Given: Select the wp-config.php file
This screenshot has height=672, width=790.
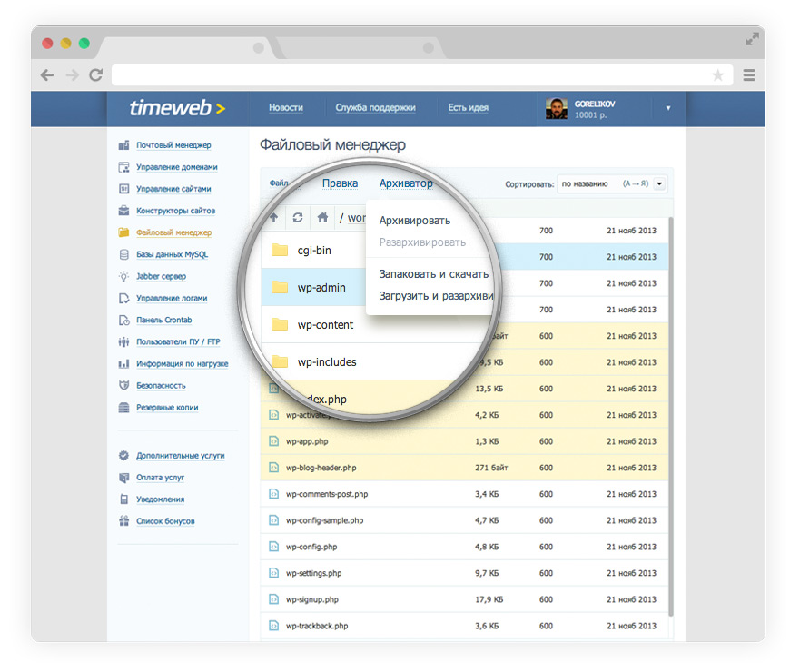Looking at the screenshot, I should point(464,547).
